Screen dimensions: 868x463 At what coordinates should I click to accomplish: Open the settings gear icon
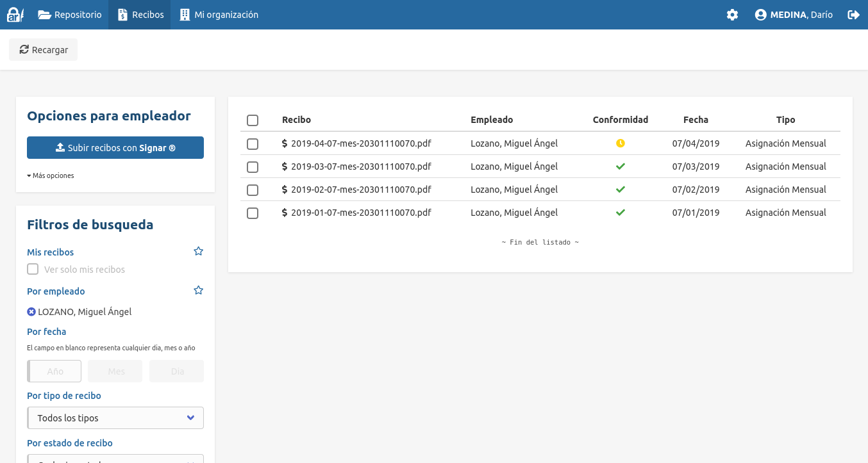point(732,15)
